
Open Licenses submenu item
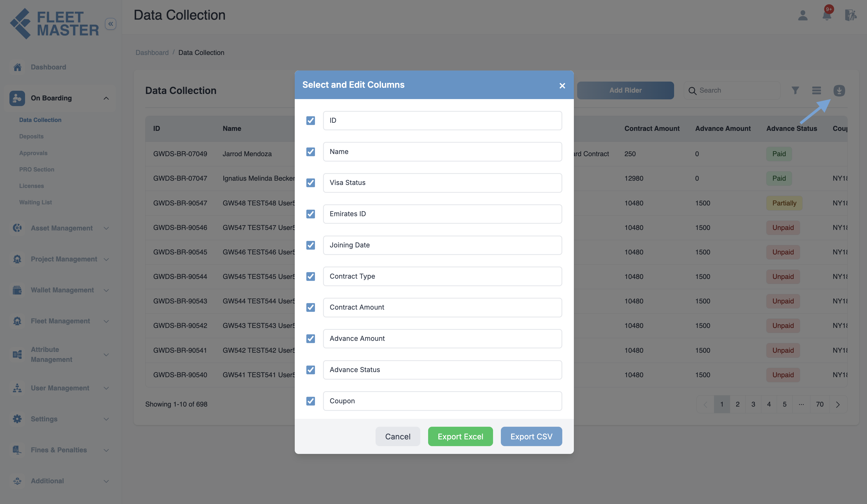(x=32, y=186)
